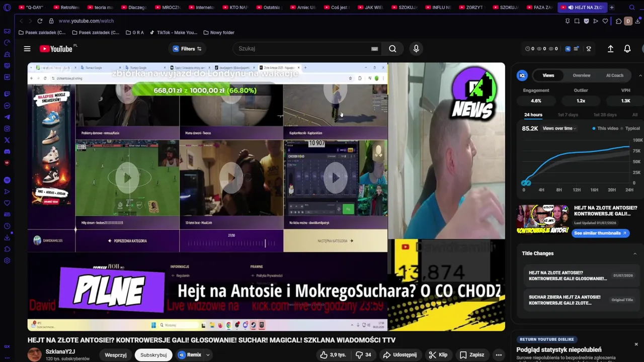Open the browser tab search magnifier
The height and width of the screenshot is (362, 644).
tap(632, 8)
